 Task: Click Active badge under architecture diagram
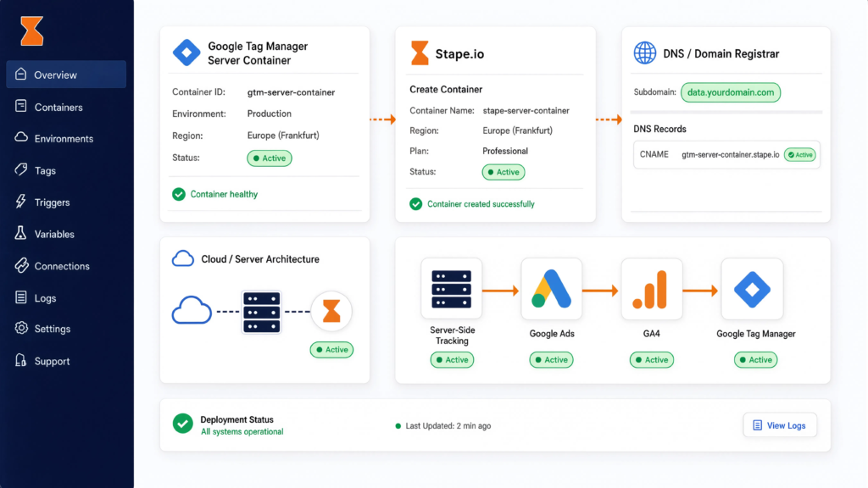(x=331, y=350)
